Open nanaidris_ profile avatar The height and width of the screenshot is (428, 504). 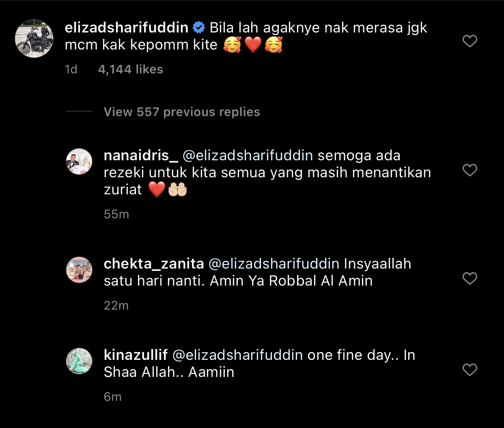[x=79, y=161]
